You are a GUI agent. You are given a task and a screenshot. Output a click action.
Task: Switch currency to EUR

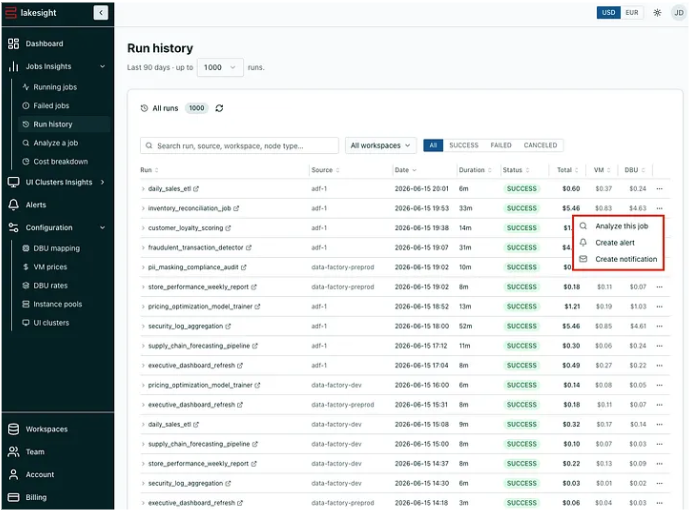(632, 13)
